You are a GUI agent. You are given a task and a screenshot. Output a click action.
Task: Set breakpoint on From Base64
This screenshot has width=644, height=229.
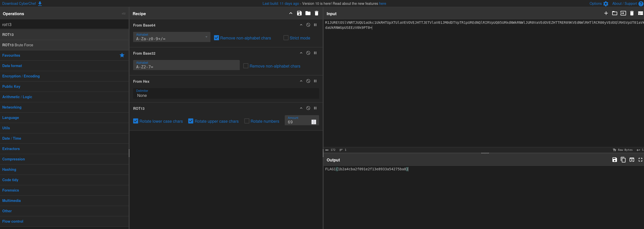click(x=315, y=25)
